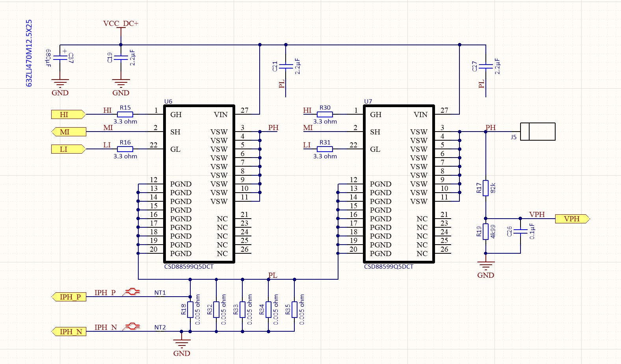This screenshot has height=364, width=621.
Task: Click resistor R30 symbol
Action: (325, 114)
